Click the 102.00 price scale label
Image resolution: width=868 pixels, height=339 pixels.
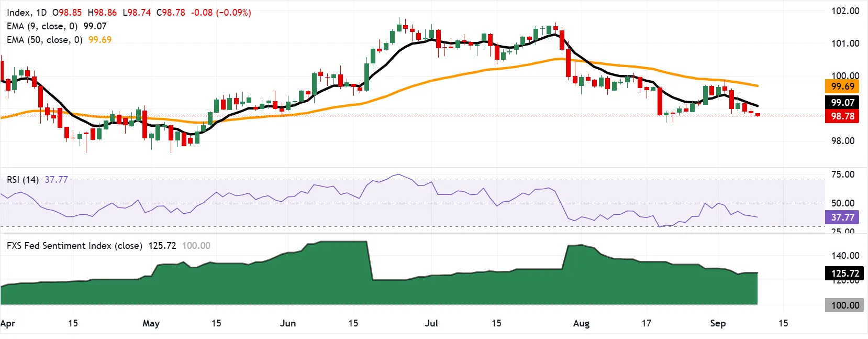[845, 11]
